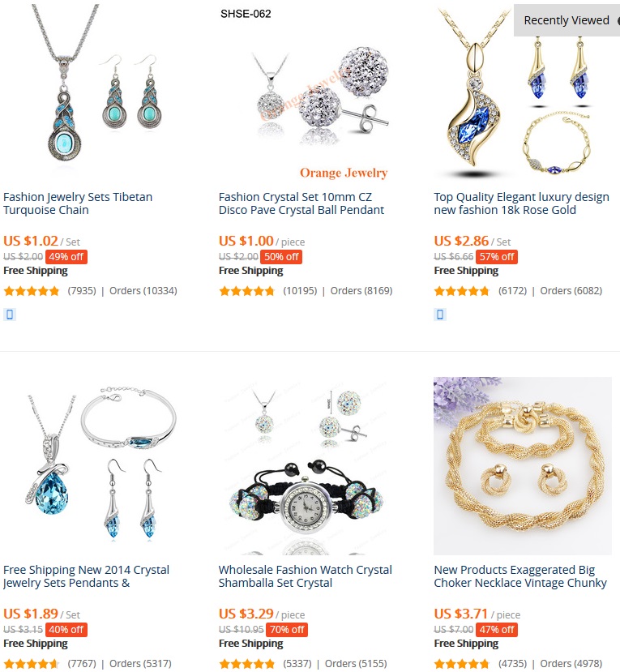
Task: Click star rating of Choker Necklace listing
Action: click(x=461, y=664)
